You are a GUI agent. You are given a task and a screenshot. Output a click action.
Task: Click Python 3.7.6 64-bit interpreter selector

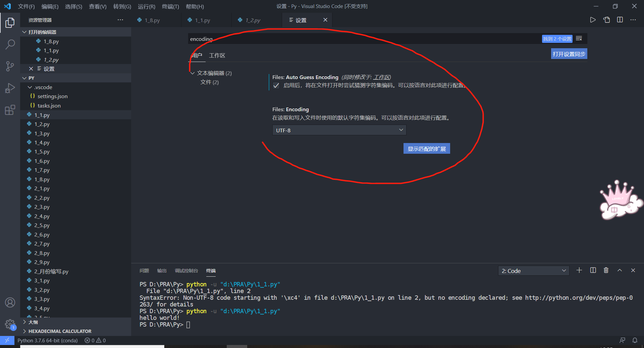[48, 340]
